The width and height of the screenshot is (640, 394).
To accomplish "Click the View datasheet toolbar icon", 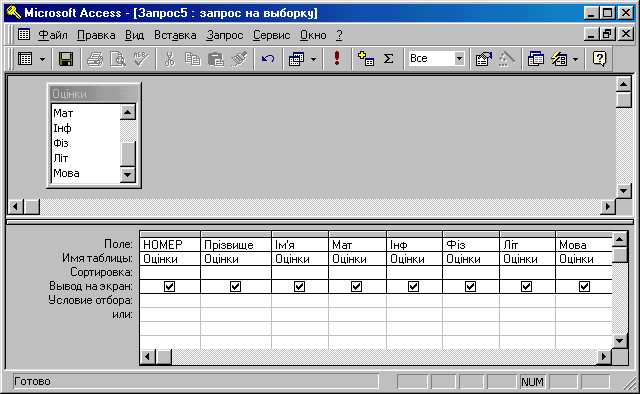I will coord(25,59).
